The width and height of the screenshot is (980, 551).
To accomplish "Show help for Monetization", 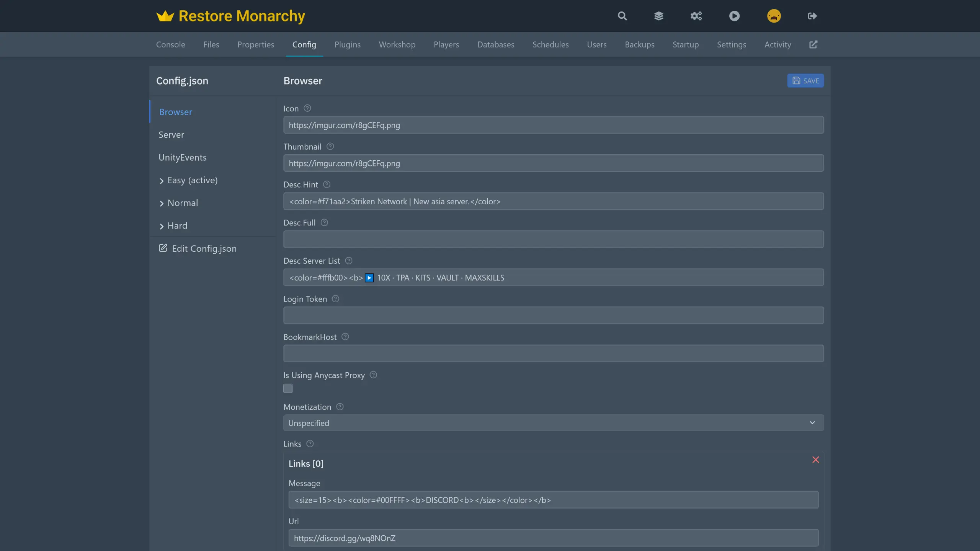I will pos(340,407).
